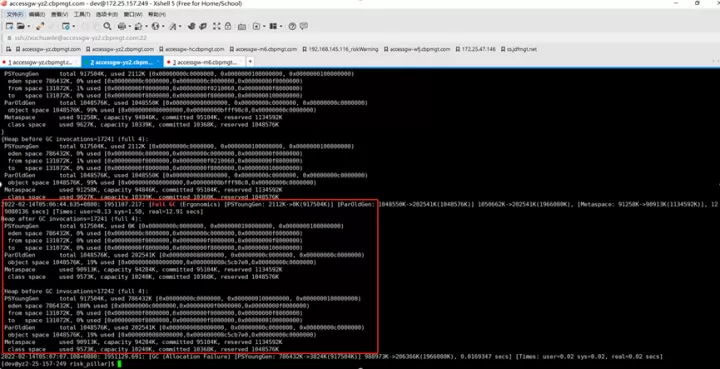Open the 文件(F) menu
The height and width of the screenshot is (369, 720).
click(x=15, y=15)
